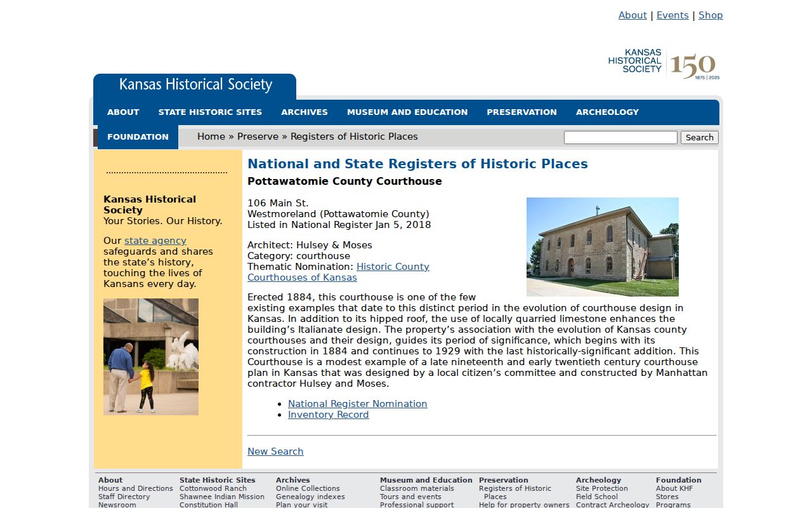
Task: Open the STATE HISTORIC SITES menu item
Action: pyautogui.click(x=210, y=112)
